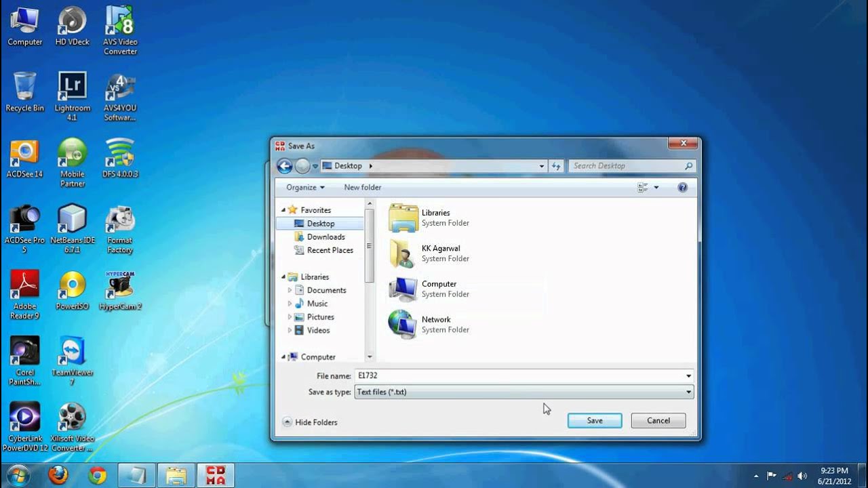Expand the Documents library node
This screenshot has height=488, width=868.
tap(290, 290)
